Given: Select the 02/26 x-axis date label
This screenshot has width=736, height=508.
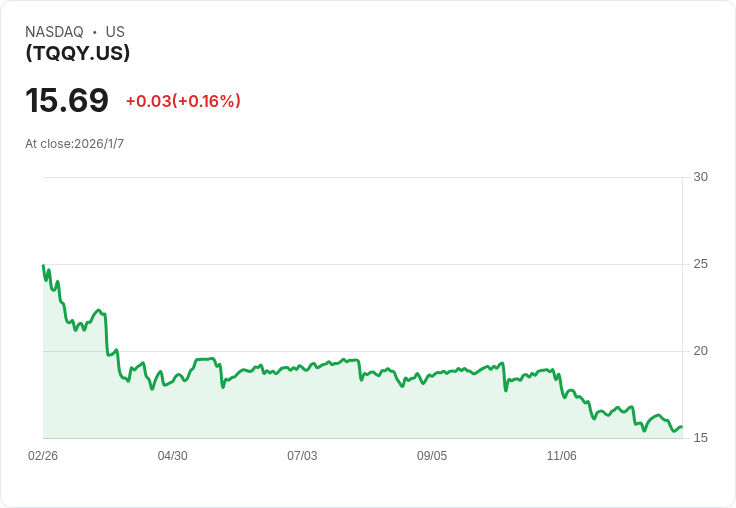Looking at the screenshot, I should pyautogui.click(x=43, y=456).
